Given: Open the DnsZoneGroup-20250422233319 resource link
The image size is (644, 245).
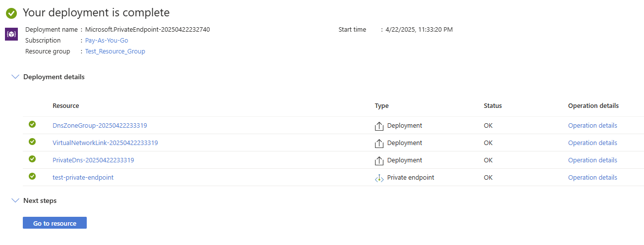Looking at the screenshot, I should click(x=100, y=126).
